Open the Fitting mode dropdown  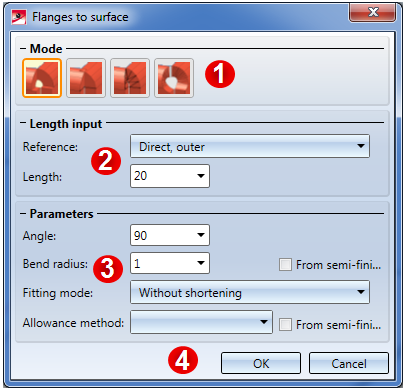tap(250, 292)
